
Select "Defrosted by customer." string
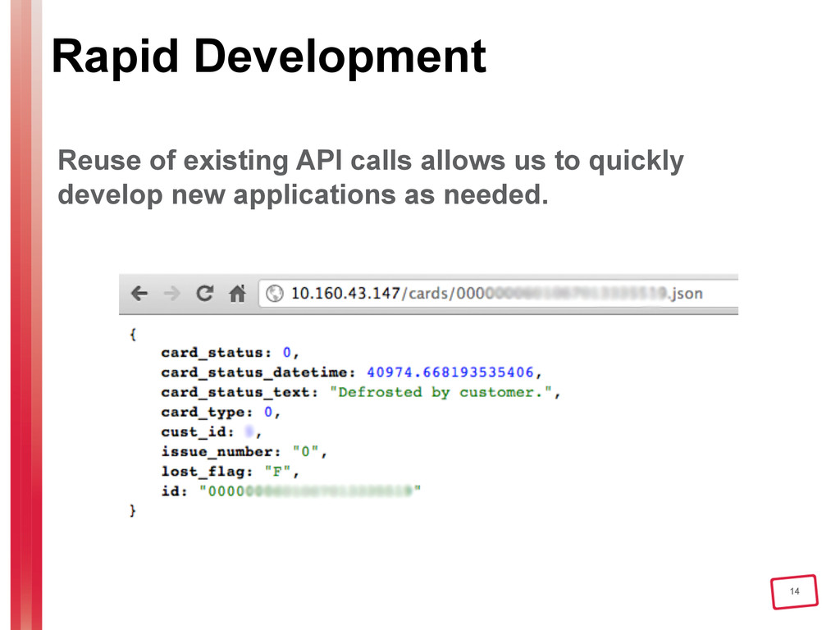[441, 392]
